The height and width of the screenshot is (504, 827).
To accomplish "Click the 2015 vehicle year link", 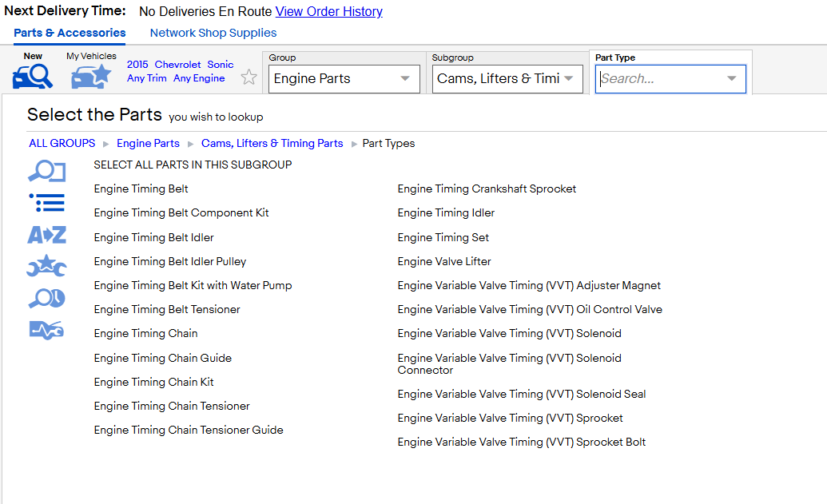I will [137, 65].
